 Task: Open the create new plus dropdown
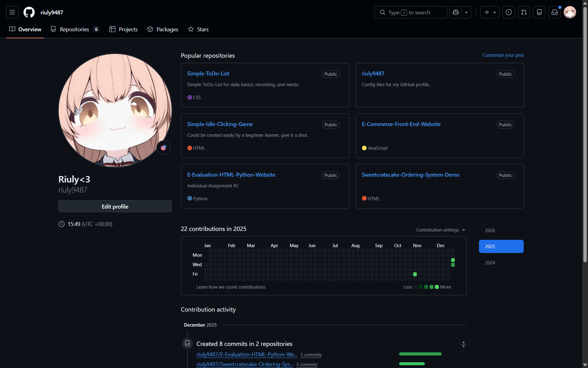490,12
